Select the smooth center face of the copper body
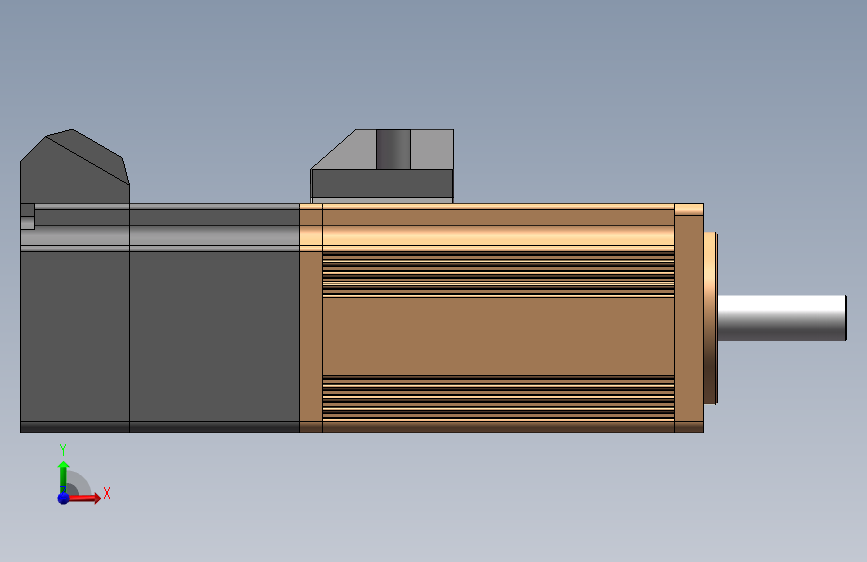Viewport: 867px width, 562px height. (498, 336)
